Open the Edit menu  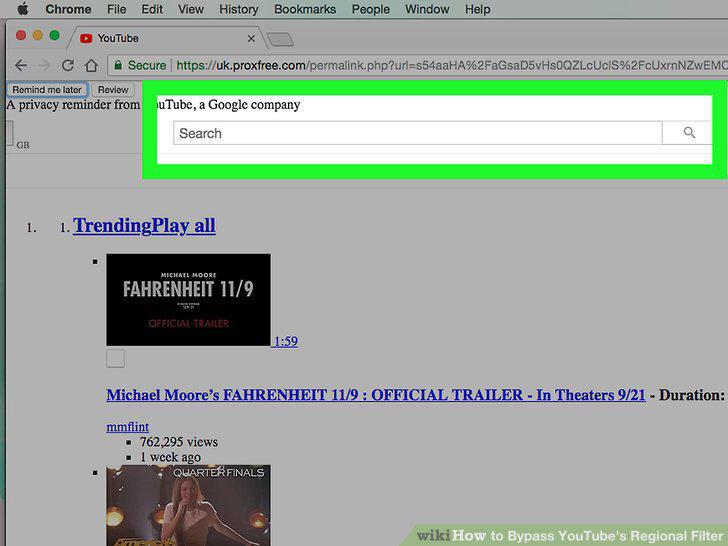(152, 9)
